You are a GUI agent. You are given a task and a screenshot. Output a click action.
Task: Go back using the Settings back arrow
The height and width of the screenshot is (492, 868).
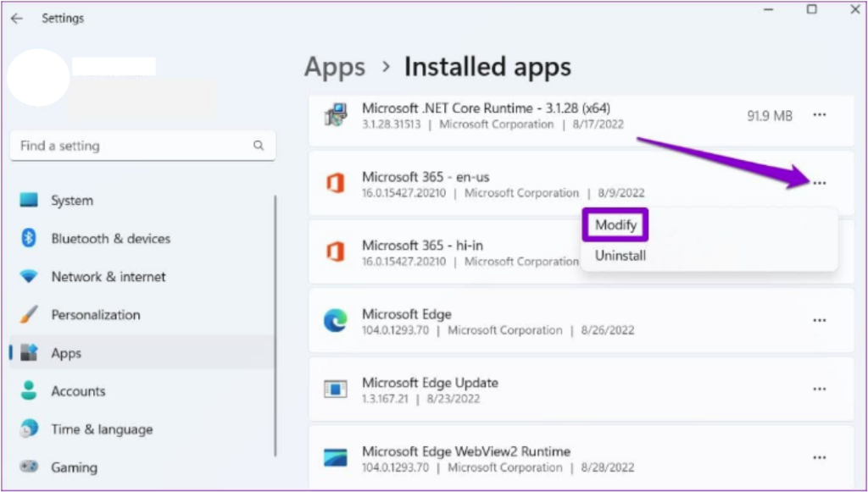click(x=17, y=19)
